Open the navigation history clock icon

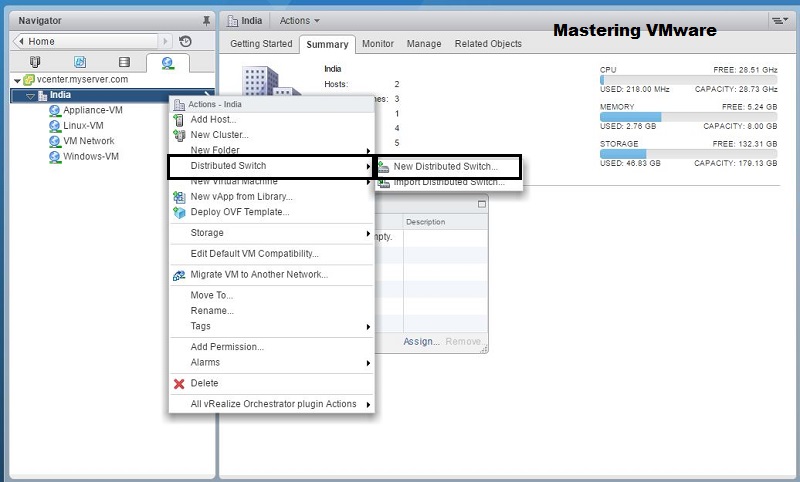pyautogui.click(x=185, y=41)
